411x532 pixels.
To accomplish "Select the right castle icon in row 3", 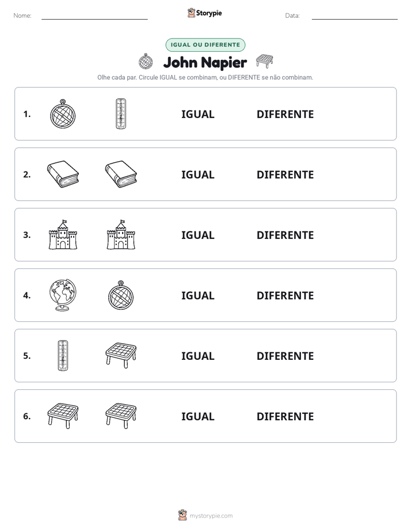I will 121,235.
